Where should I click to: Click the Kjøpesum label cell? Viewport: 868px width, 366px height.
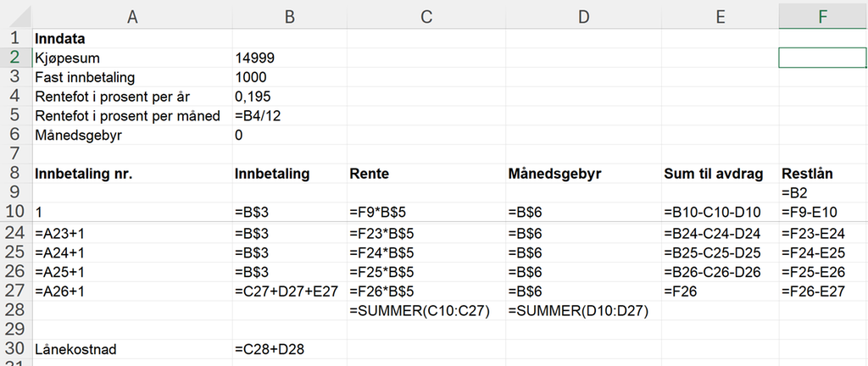(x=132, y=58)
